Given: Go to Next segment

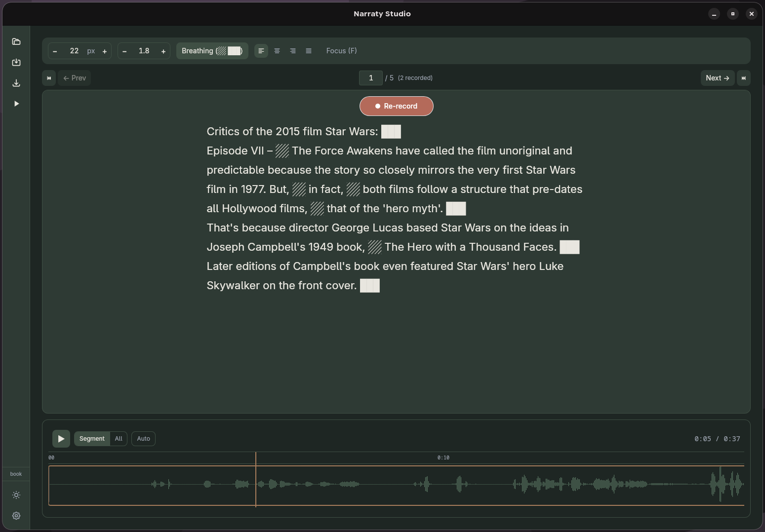Looking at the screenshot, I should click(x=718, y=78).
